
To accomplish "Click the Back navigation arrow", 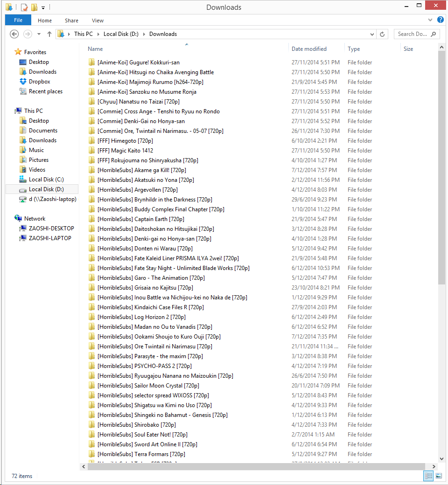I will [14, 34].
